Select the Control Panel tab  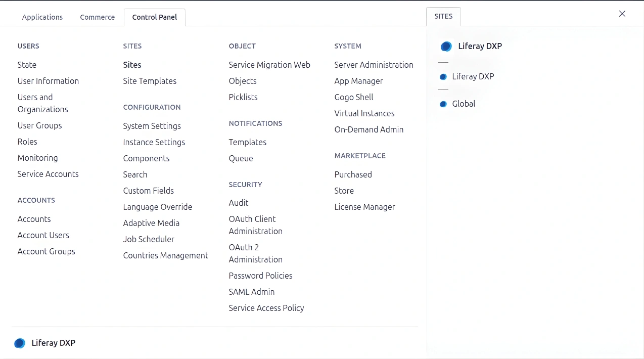click(x=155, y=17)
